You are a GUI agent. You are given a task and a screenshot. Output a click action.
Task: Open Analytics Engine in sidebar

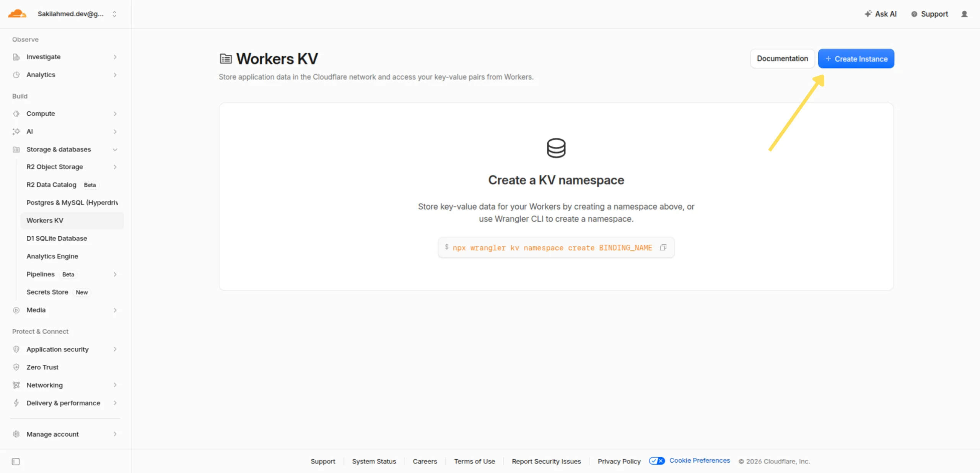click(72, 256)
